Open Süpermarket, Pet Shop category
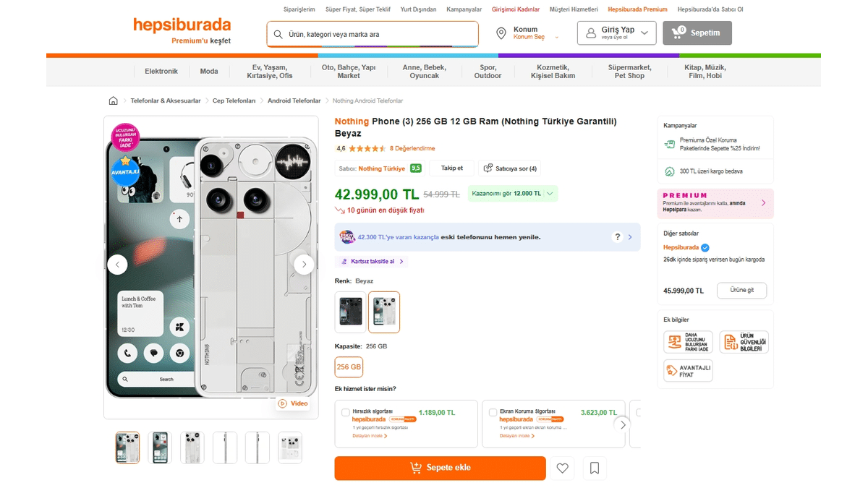868x488 pixels. (x=629, y=71)
